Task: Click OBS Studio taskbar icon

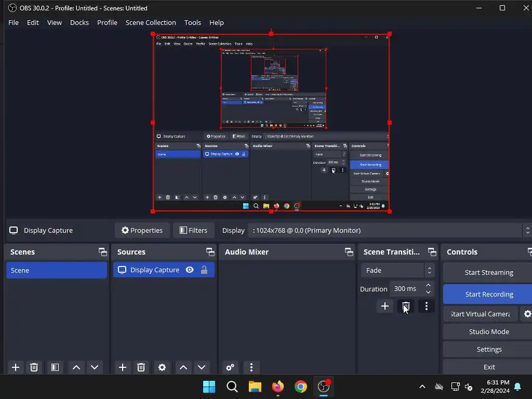Action: point(324,387)
